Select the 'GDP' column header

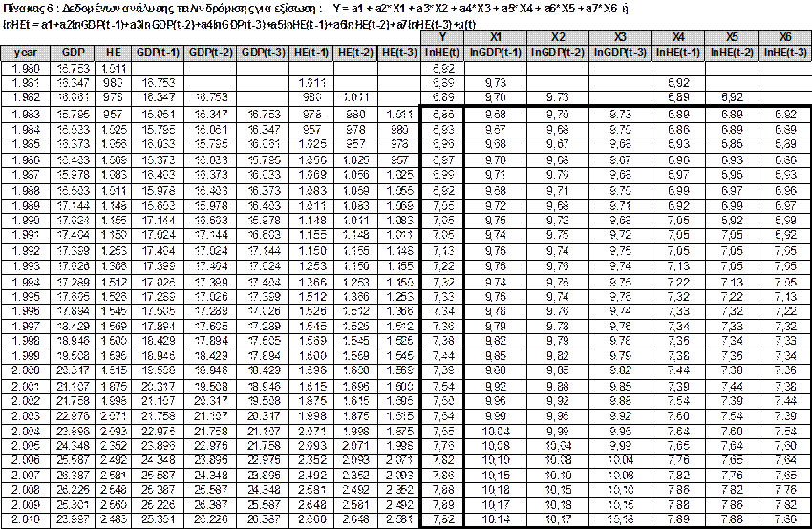pos(73,53)
